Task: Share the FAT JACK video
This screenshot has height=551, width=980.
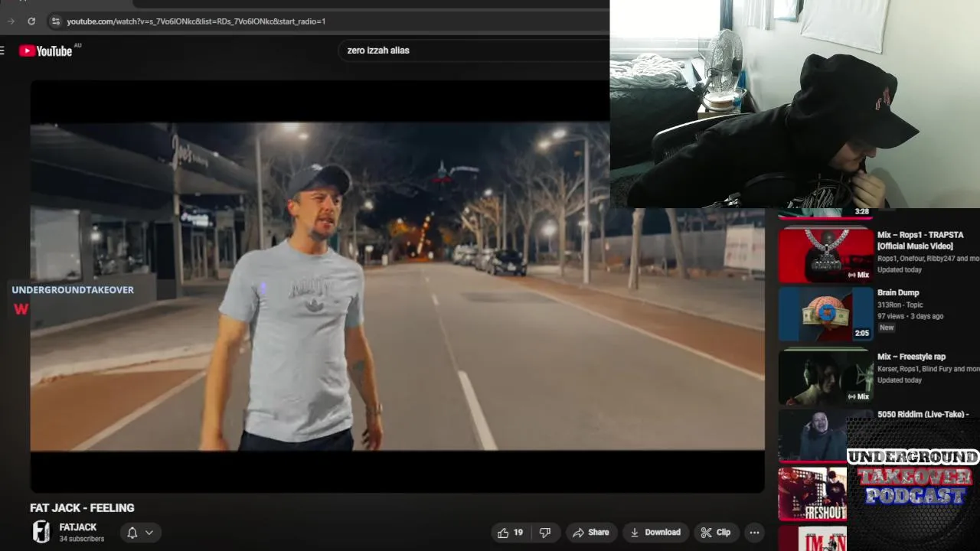Action: (x=591, y=533)
